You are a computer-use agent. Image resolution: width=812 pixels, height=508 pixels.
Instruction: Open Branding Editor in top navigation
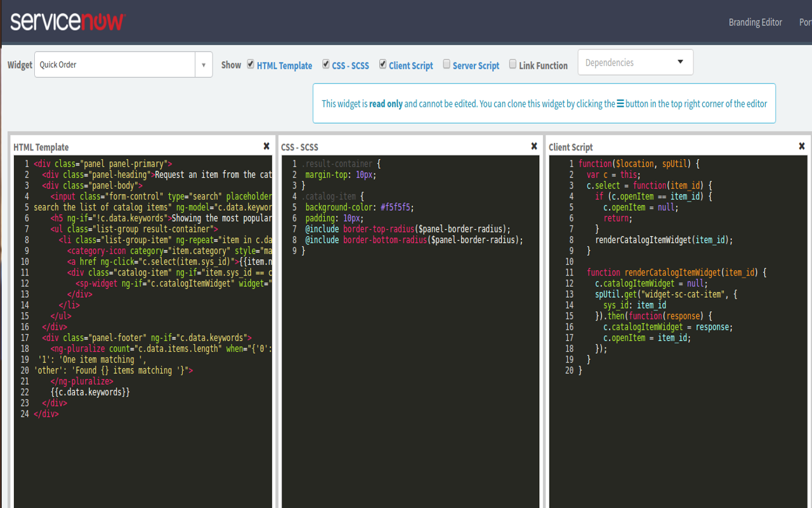[756, 22]
